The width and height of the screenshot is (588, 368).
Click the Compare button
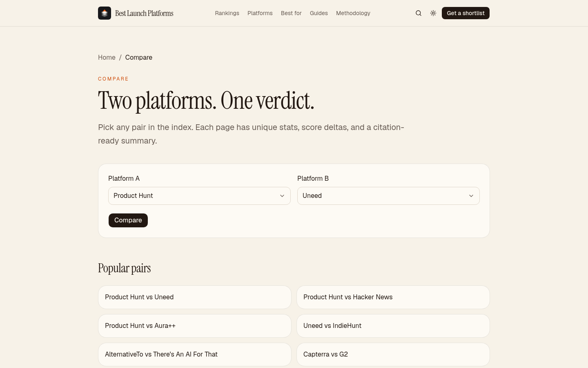point(128,220)
